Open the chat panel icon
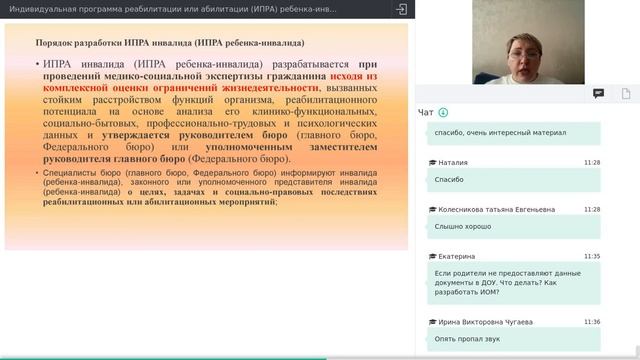The height and width of the screenshot is (360, 640). point(598,94)
